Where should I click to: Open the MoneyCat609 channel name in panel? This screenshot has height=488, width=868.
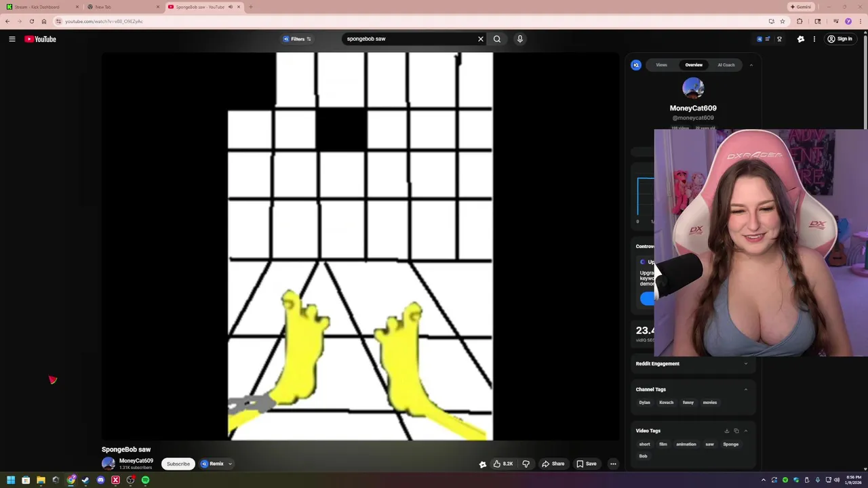pyautogui.click(x=693, y=108)
